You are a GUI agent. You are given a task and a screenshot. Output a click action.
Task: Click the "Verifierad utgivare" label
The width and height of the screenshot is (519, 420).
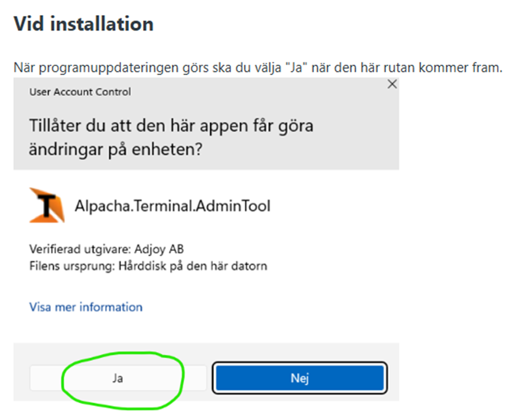click(80, 249)
